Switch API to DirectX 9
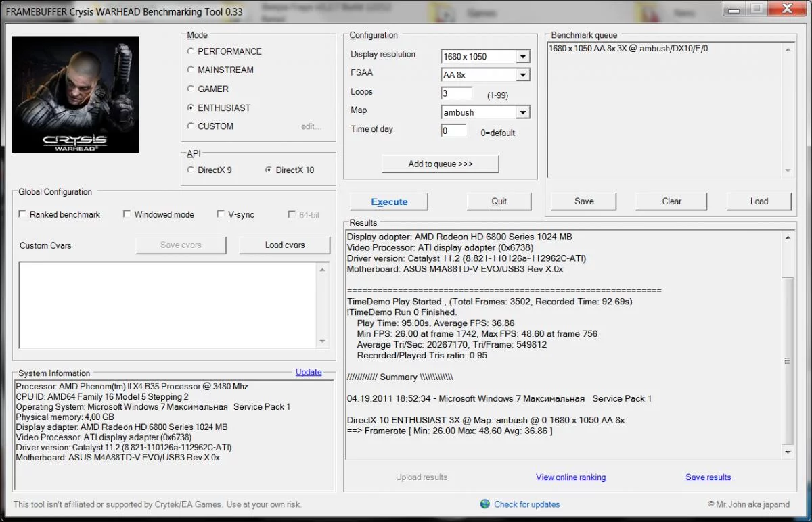The width and height of the screenshot is (812, 522). 191,170
